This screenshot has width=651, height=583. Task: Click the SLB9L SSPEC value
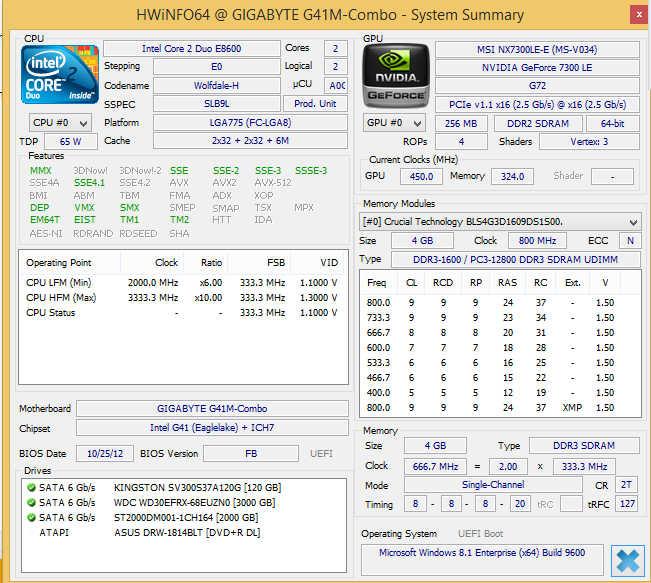pyautogui.click(x=217, y=104)
